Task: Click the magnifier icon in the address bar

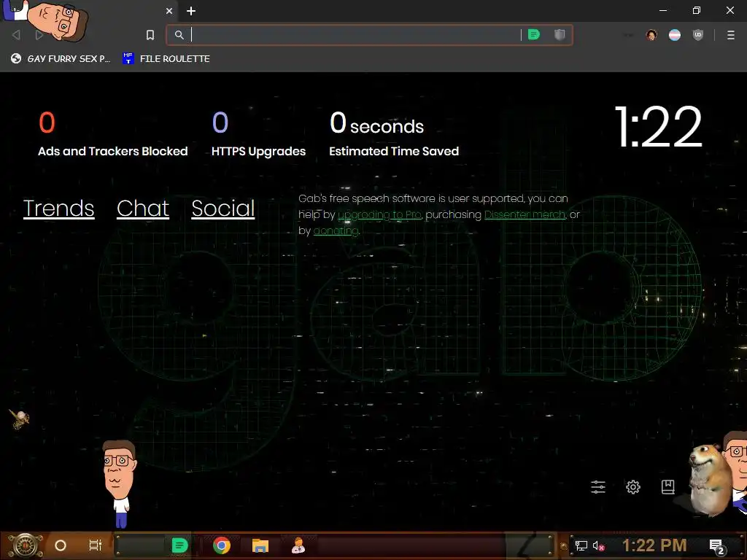Action: [x=179, y=35]
